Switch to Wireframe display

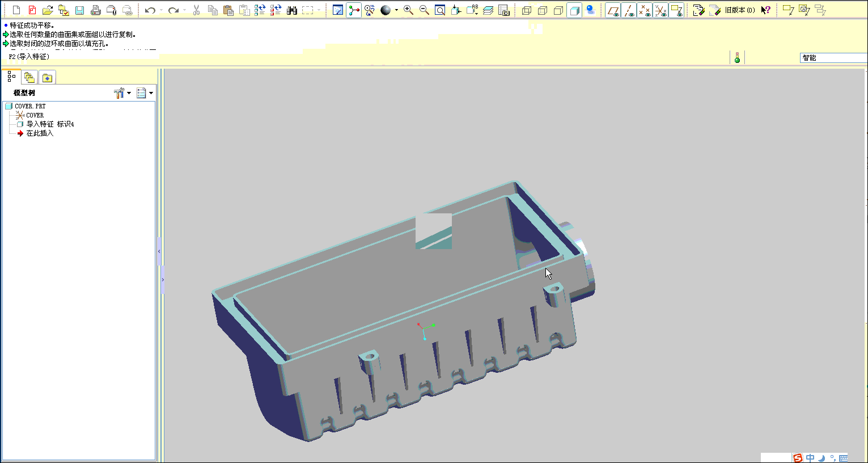click(527, 10)
